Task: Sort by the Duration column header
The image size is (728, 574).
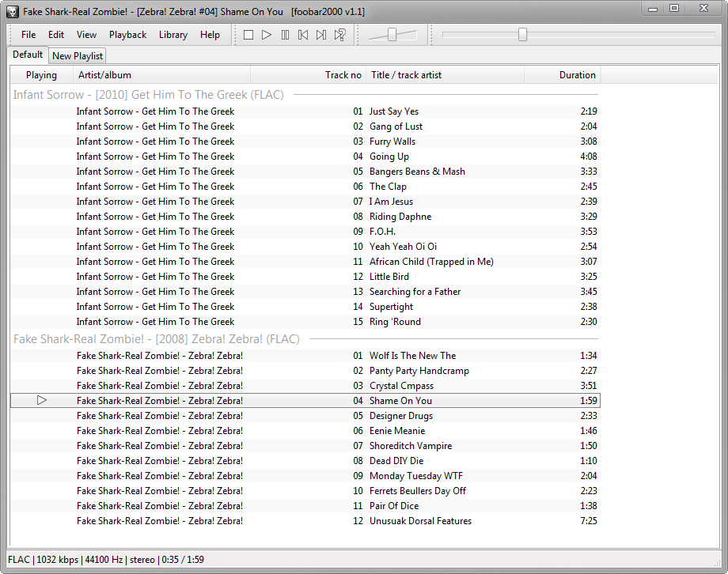Action: [577, 75]
